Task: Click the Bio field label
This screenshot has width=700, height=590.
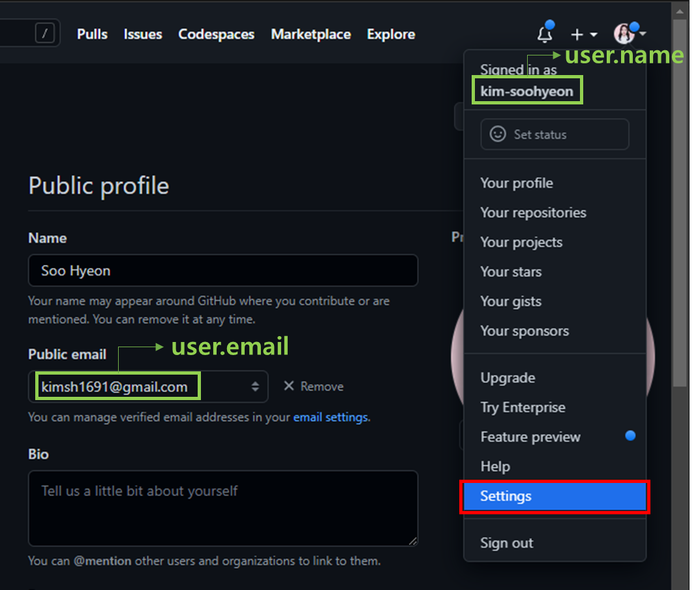Action: click(x=38, y=454)
